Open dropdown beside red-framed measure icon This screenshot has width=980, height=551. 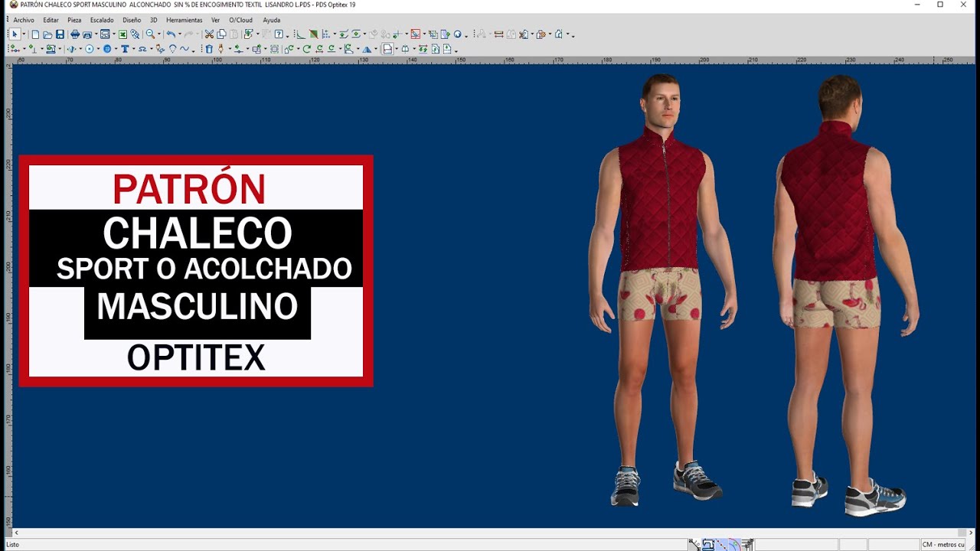coord(424,34)
